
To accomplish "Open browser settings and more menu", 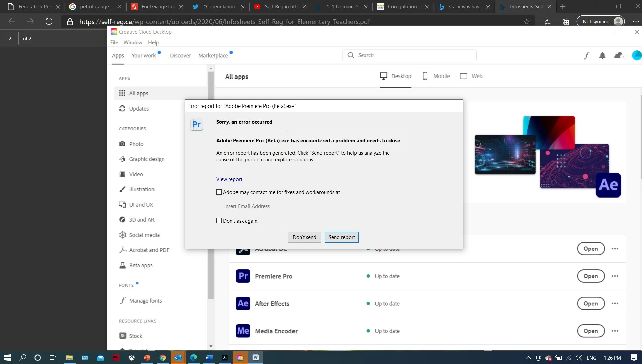I will coord(636,22).
